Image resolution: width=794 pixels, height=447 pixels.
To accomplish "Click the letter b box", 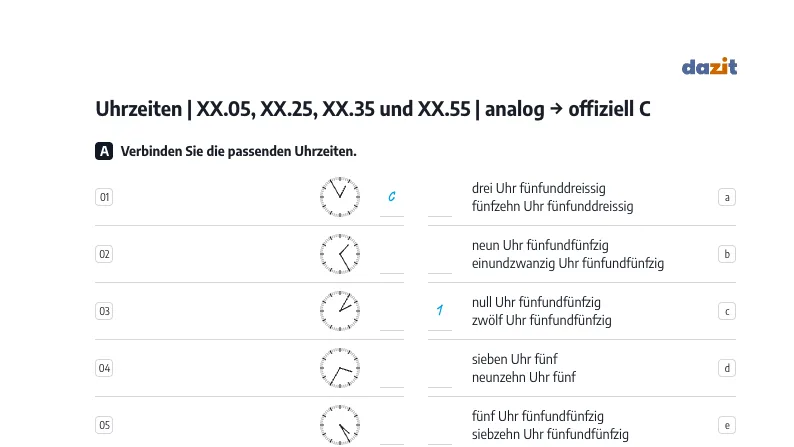I will (x=727, y=254).
